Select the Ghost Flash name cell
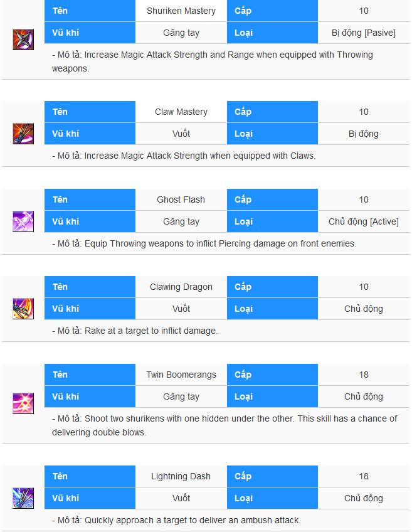 point(181,199)
